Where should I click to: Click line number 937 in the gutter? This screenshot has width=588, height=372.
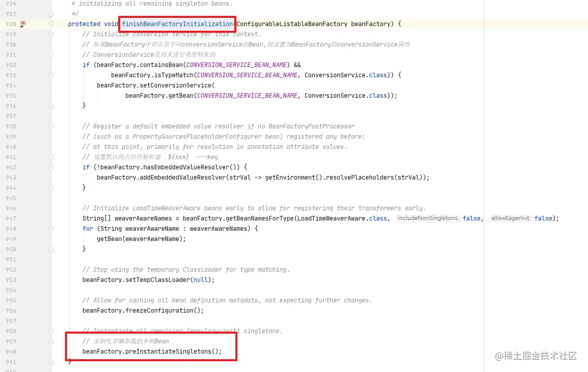(11, 116)
